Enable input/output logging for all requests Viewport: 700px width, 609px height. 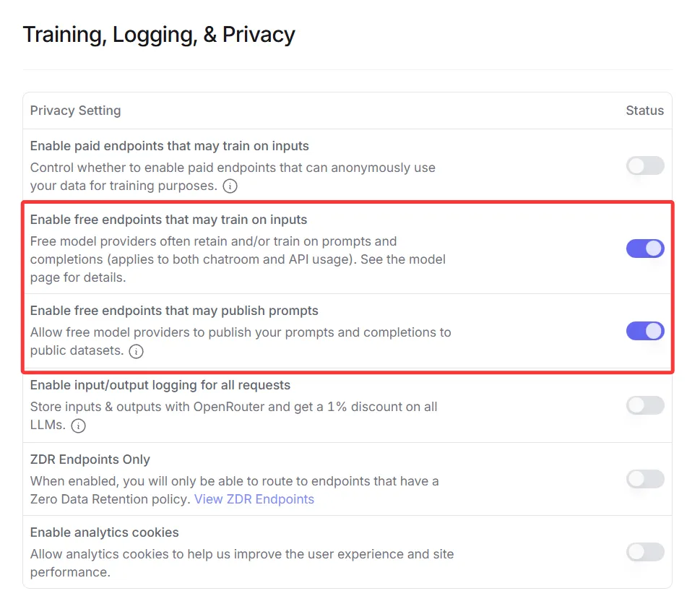pos(644,405)
